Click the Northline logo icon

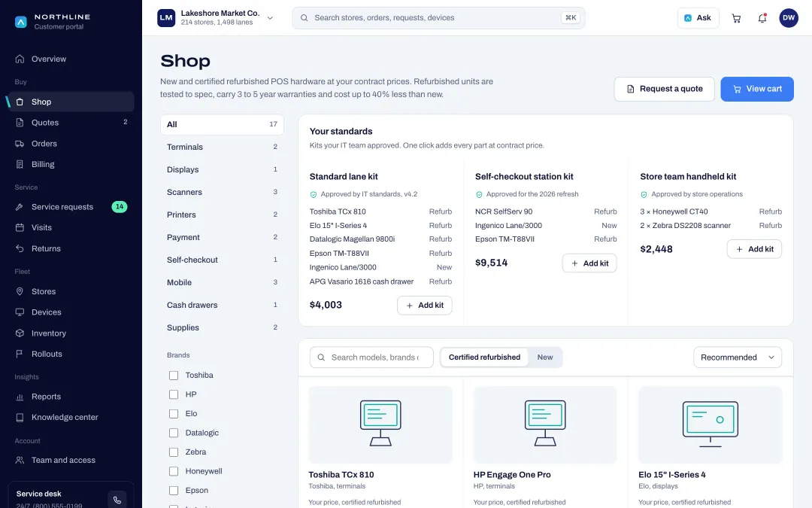[21, 22]
